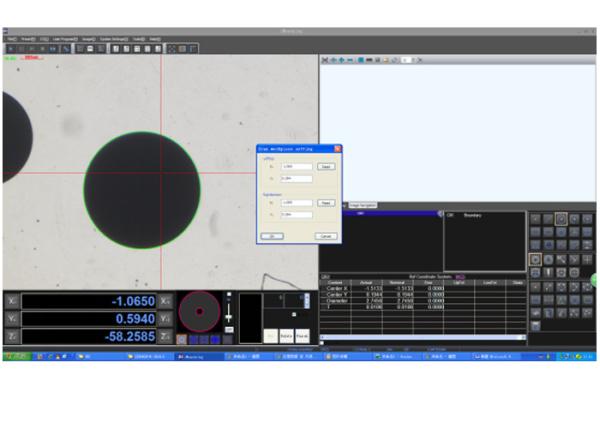
Task: Open the Help menu
Action: click(155, 39)
